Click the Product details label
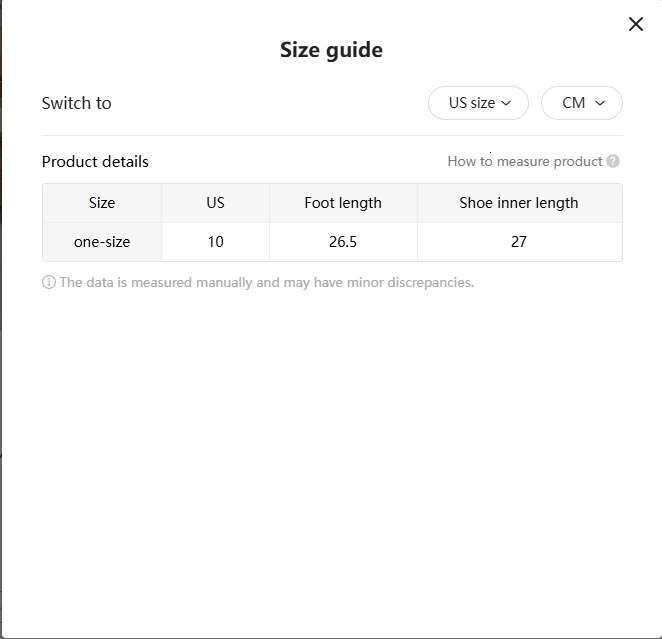 pyautogui.click(x=95, y=161)
